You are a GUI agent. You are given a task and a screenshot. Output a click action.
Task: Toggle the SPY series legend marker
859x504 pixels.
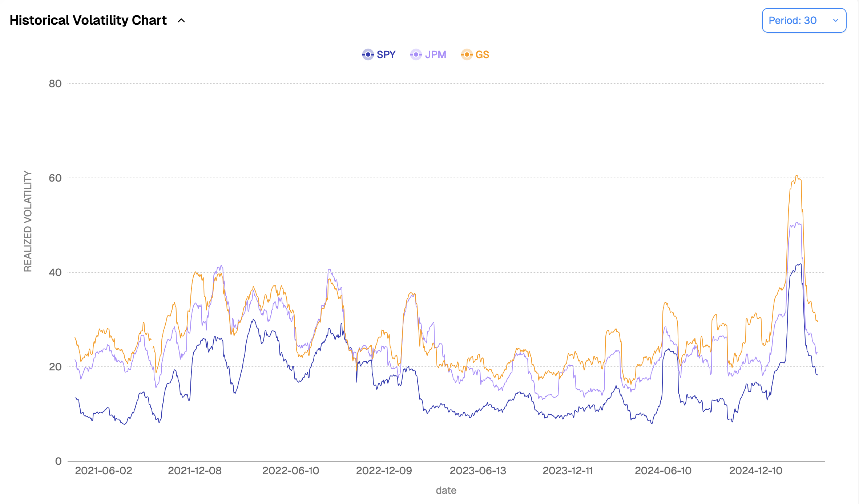tap(368, 54)
